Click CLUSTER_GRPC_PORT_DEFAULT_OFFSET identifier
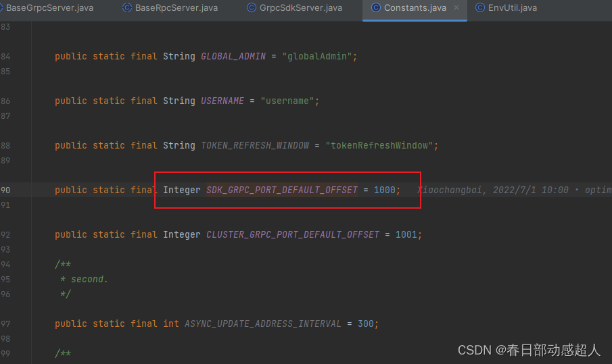This screenshot has height=364, width=612. (293, 234)
